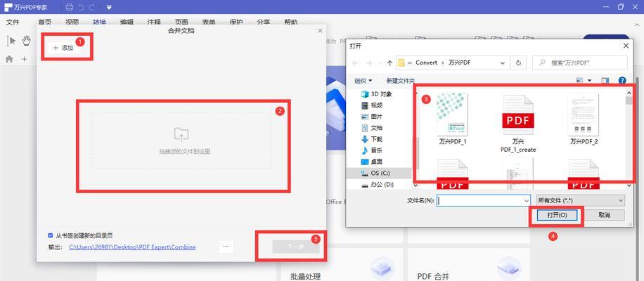The image size is (644, 281).
Task: Select 桌面 in navigation pane
Action: (372, 162)
